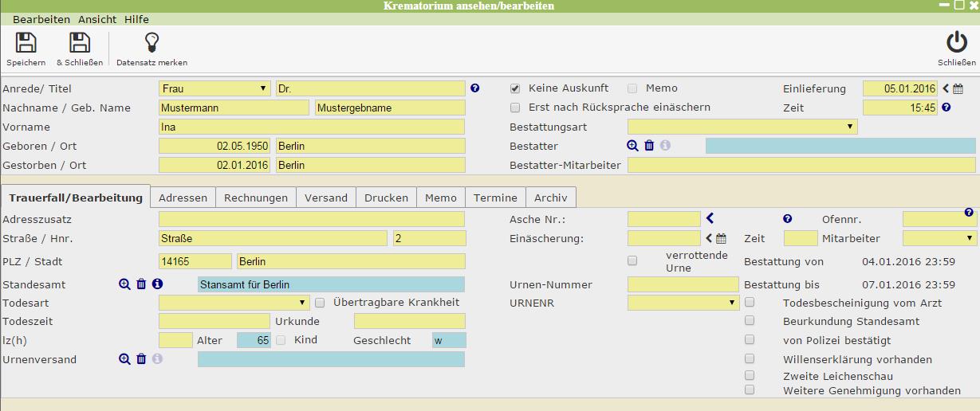Tick the Übertragbare Krankheit checkbox
Image resolution: width=980 pixels, height=411 pixels.
[x=320, y=303]
